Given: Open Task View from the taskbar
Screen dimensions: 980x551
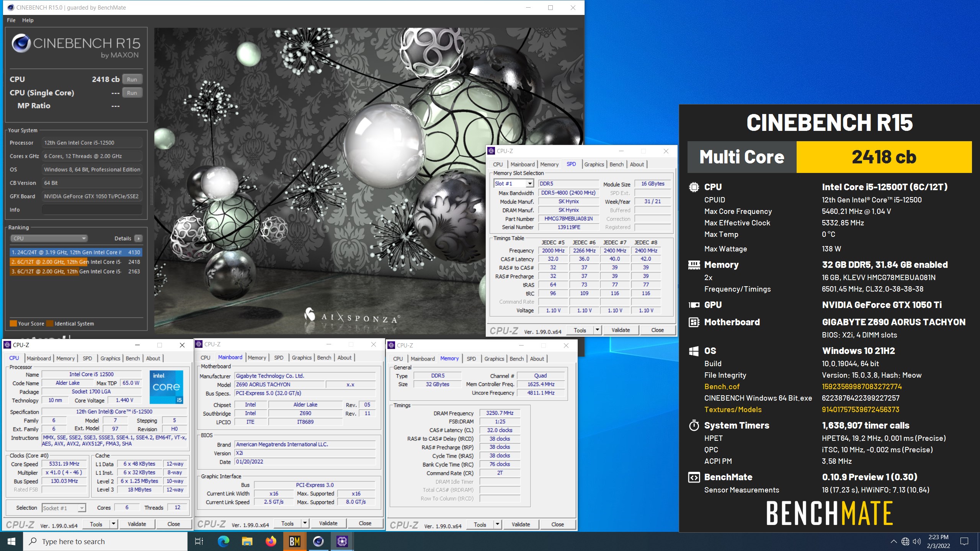Looking at the screenshot, I should (199, 541).
